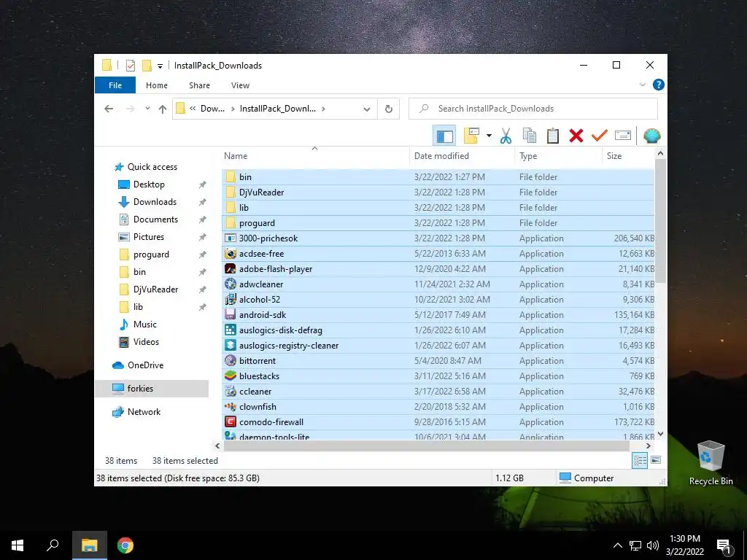Click the auslogics-registry-cleaner file icon
Screen dimensions: 747x560
point(231,345)
